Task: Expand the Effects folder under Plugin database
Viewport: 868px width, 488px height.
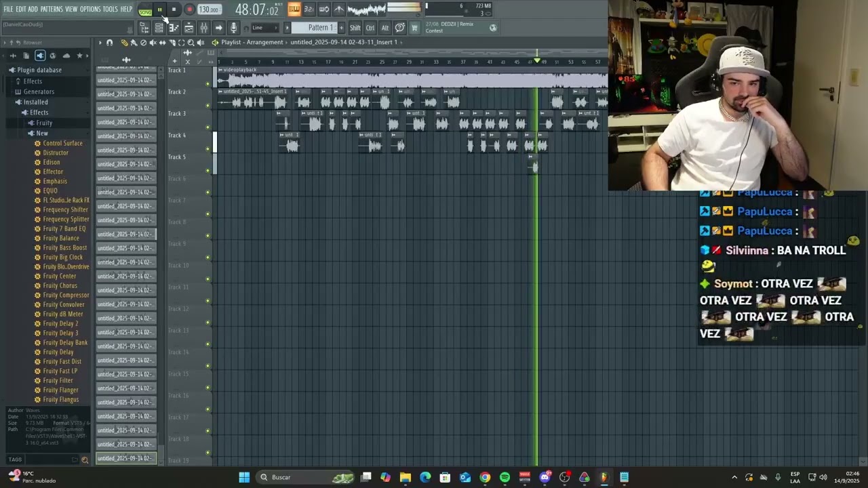Action: tap(33, 81)
